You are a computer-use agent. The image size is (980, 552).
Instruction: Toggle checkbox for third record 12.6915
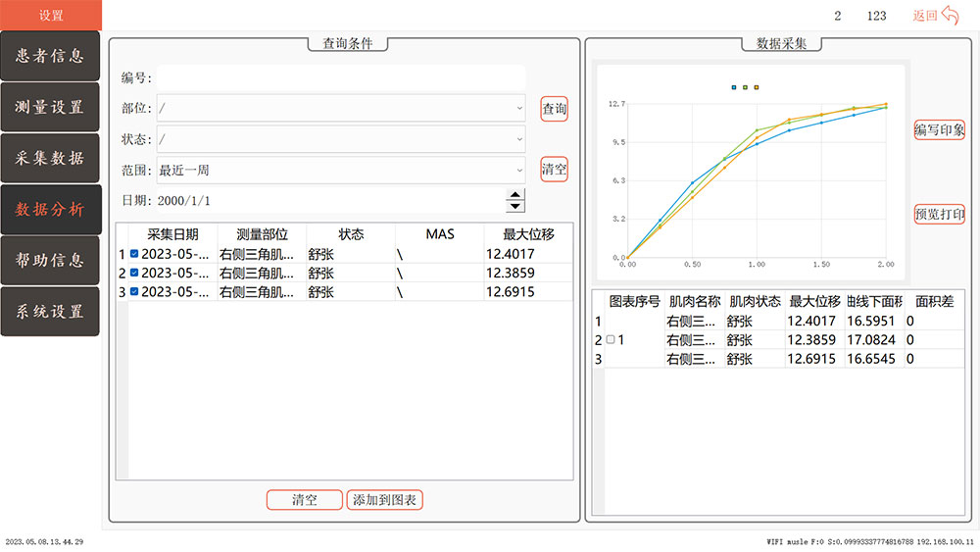click(134, 292)
